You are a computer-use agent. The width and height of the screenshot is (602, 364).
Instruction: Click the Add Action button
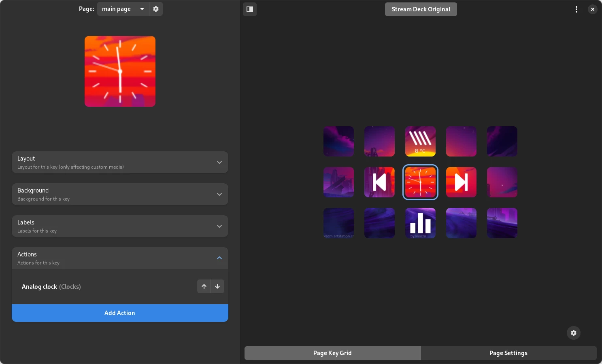120,313
